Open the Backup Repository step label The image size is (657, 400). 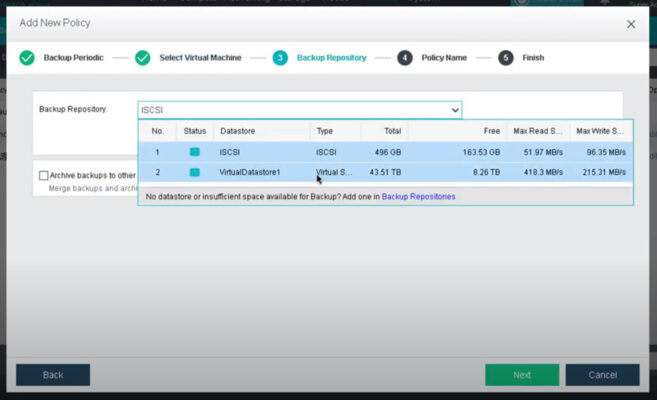coord(331,58)
